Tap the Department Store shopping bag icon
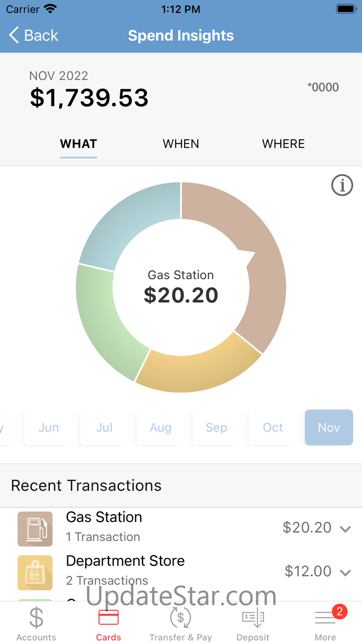The image size is (362, 644). coord(35,572)
